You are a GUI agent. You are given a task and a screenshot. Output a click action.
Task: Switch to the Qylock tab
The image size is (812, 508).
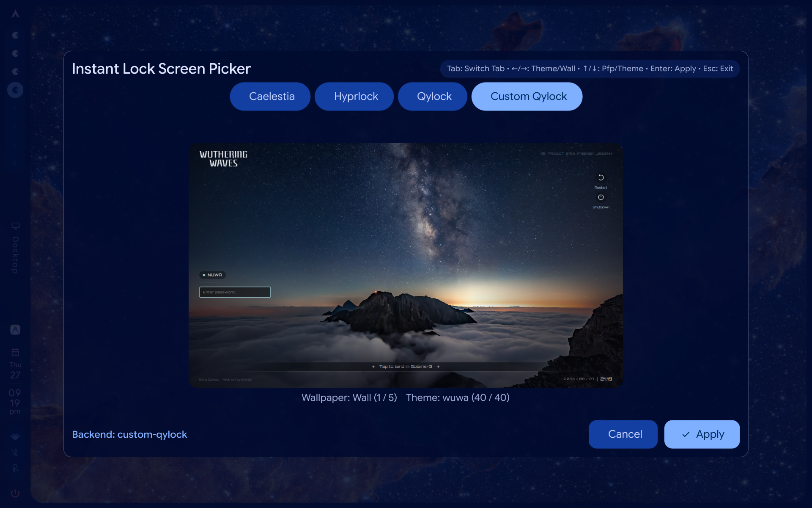[433, 97]
